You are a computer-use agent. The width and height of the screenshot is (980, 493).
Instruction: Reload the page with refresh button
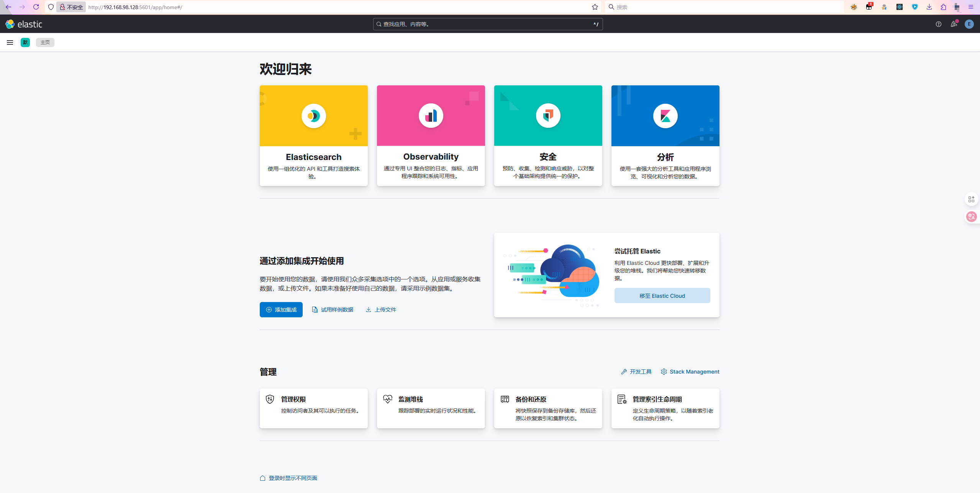tap(36, 7)
